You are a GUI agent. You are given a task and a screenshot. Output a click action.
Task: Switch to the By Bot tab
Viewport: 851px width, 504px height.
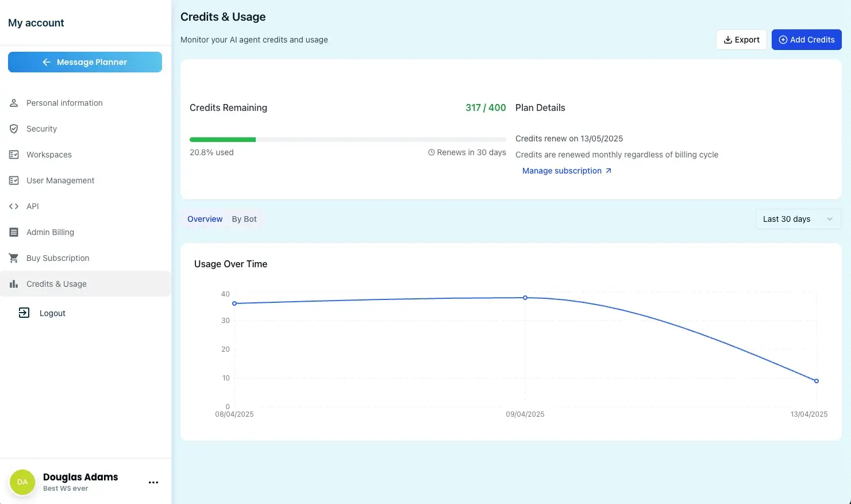[x=244, y=218]
